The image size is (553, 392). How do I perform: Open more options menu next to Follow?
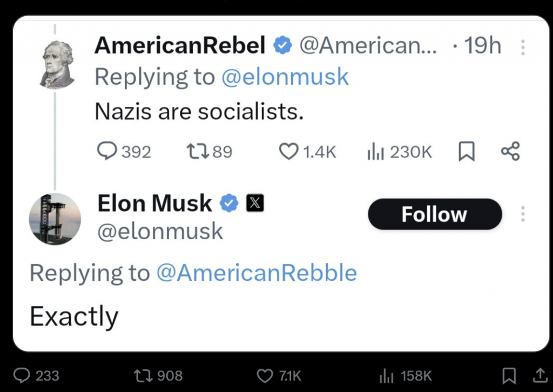tap(523, 214)
